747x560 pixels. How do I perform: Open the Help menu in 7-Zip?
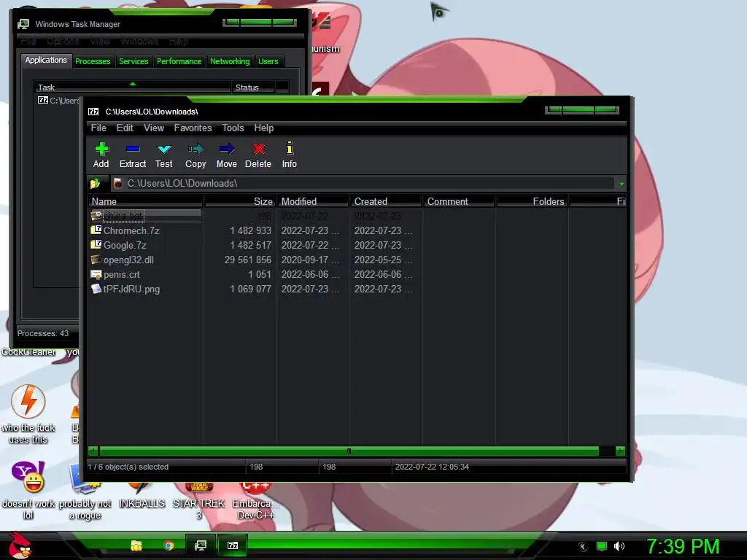(x=264, y=128)
